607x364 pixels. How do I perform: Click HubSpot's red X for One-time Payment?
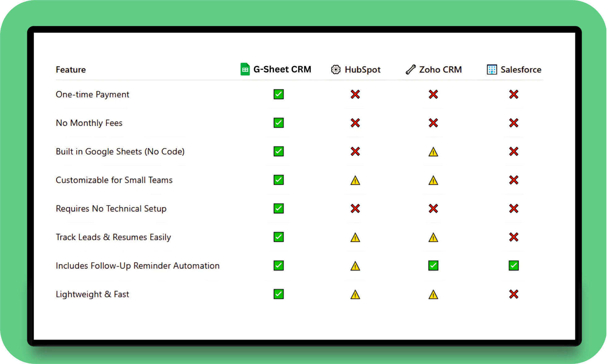(355, 94)
